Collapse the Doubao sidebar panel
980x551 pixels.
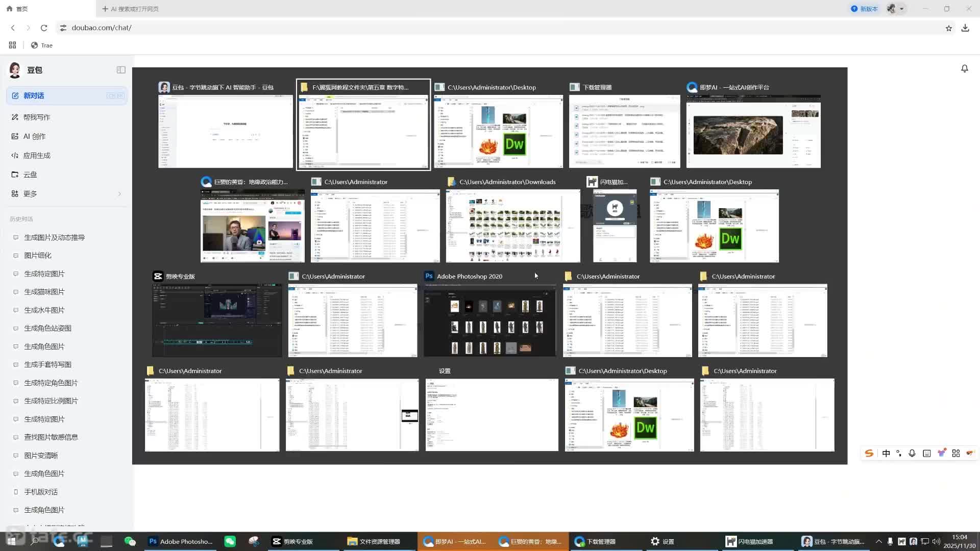121,70
